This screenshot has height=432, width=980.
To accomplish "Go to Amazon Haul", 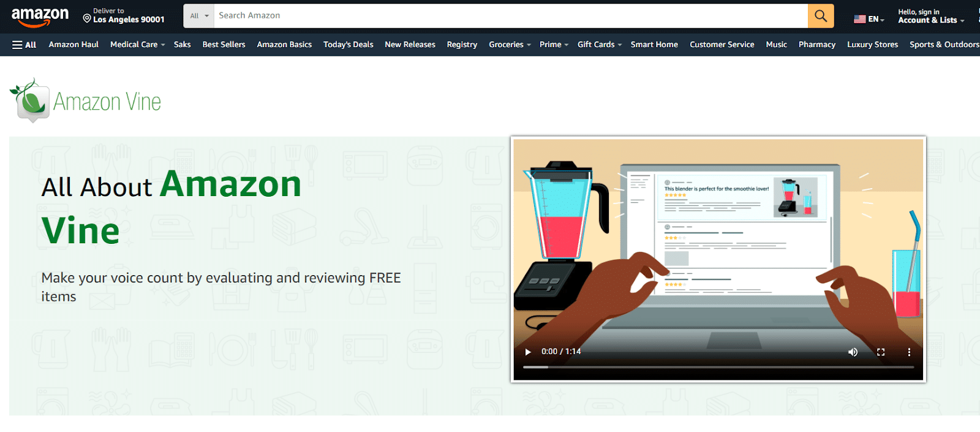I will point(73,45).
